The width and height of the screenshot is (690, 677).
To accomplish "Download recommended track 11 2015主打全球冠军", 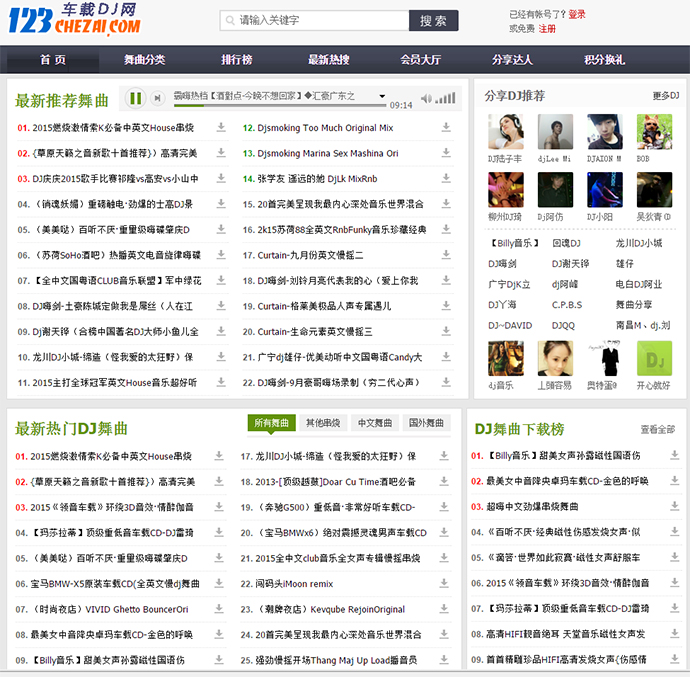I will (x=221, y=382).
